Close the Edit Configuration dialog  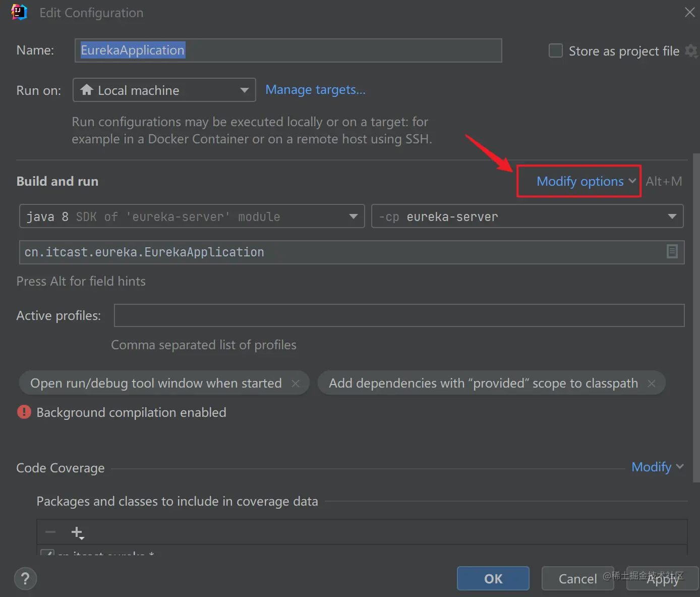(x=689, y=12)
